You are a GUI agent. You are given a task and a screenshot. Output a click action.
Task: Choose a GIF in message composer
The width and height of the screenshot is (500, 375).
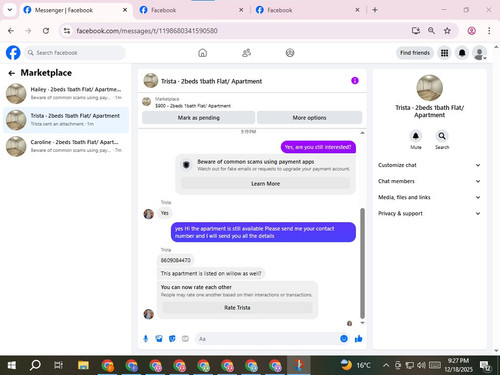point(185,339)
